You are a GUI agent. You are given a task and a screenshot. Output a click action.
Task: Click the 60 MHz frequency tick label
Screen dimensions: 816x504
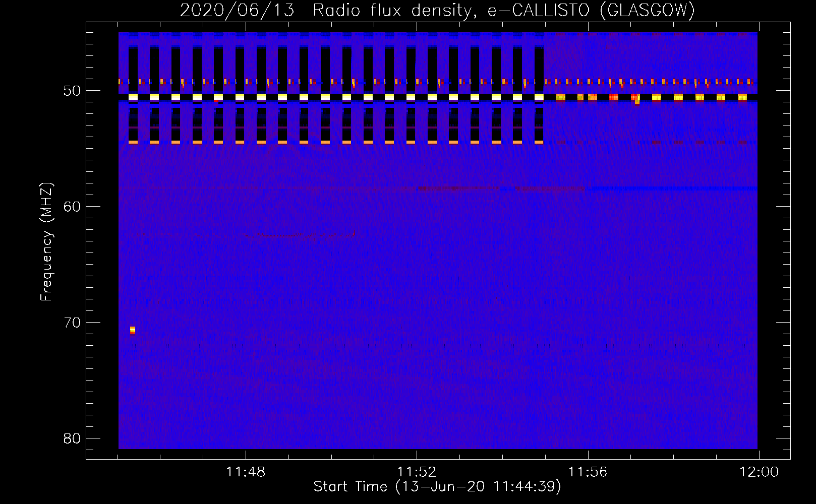[72, 207]
